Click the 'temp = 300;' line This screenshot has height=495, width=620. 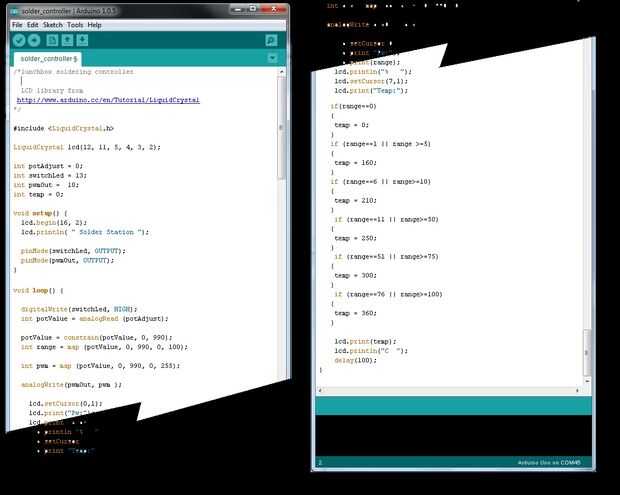(355, 276)
